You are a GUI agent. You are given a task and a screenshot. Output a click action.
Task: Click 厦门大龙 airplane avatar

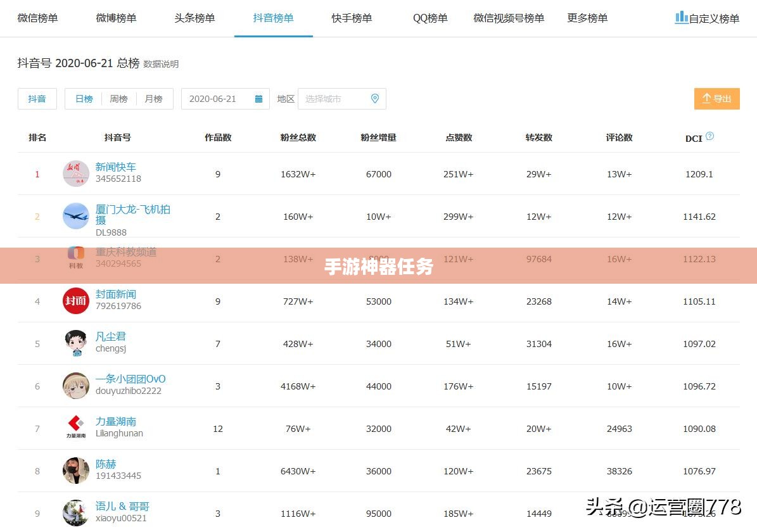tap(76, 216)
